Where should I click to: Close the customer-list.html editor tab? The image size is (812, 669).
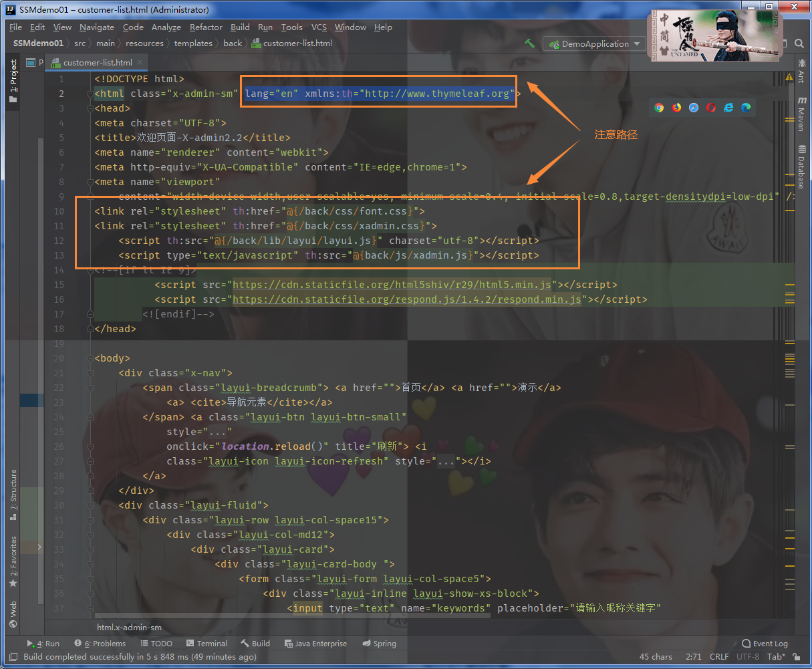(140, 63)
